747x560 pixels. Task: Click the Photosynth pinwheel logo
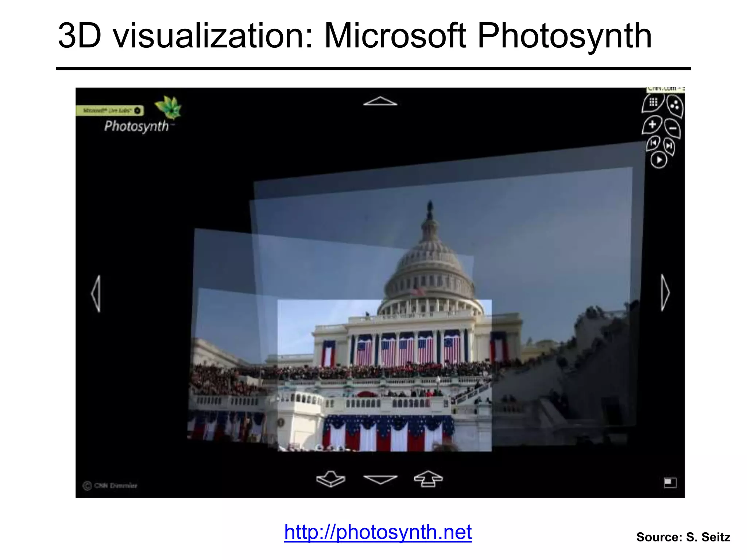pyautogui.click(x=168, y=108)
